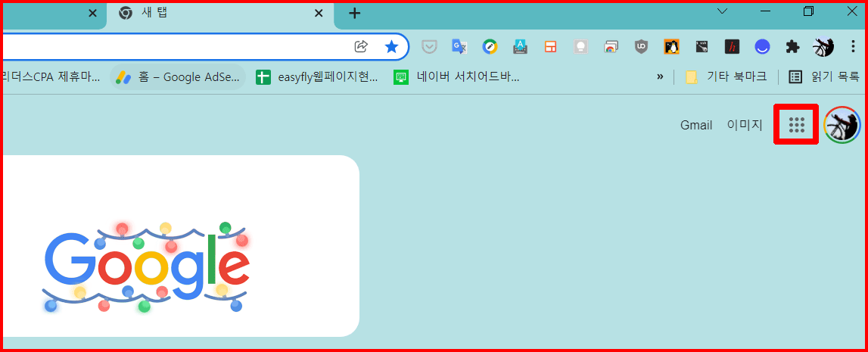Viewport: 868px width, 352px height.
Task: Open the 'easyfly웹페이지현...' bookmark
Action: coord(317,77)
